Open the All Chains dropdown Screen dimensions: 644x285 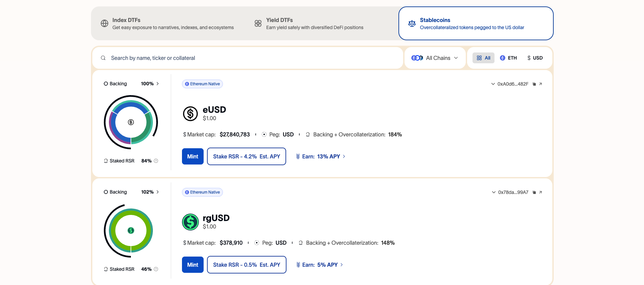tap(435, 58)
